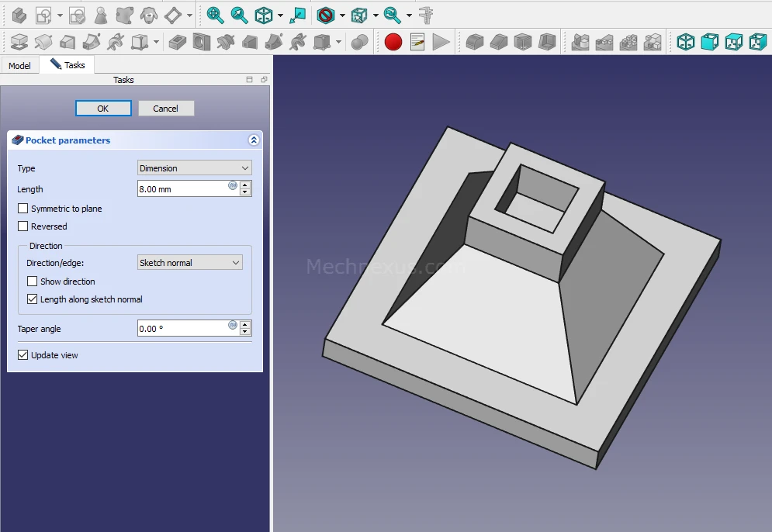Uncheck the Update view checkbox
Screen dimensions: 772x532
tap(23, 355)
